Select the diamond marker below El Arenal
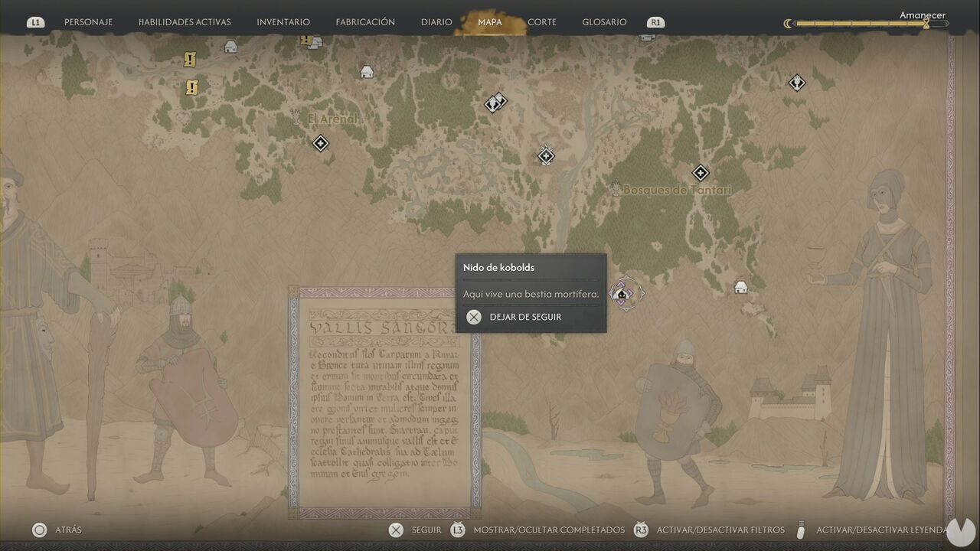The height and width of the screenshot is (551, 980). pos(321,143)
